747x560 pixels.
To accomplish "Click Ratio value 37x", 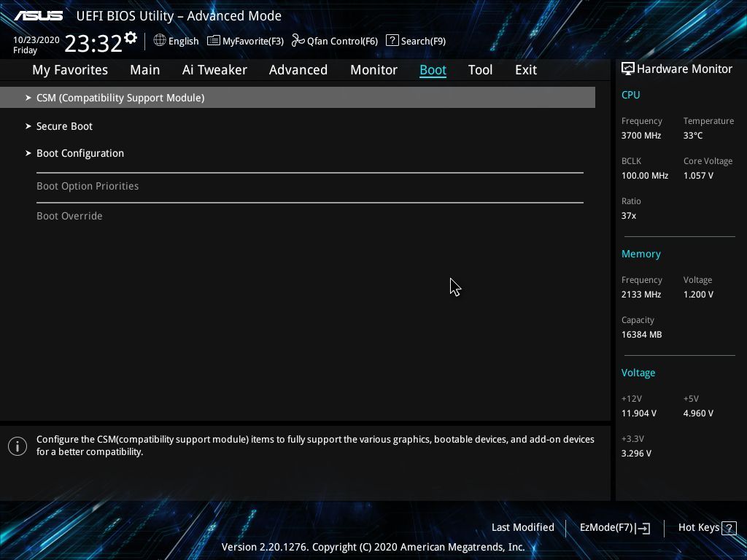I will click(x=628, y=216).
